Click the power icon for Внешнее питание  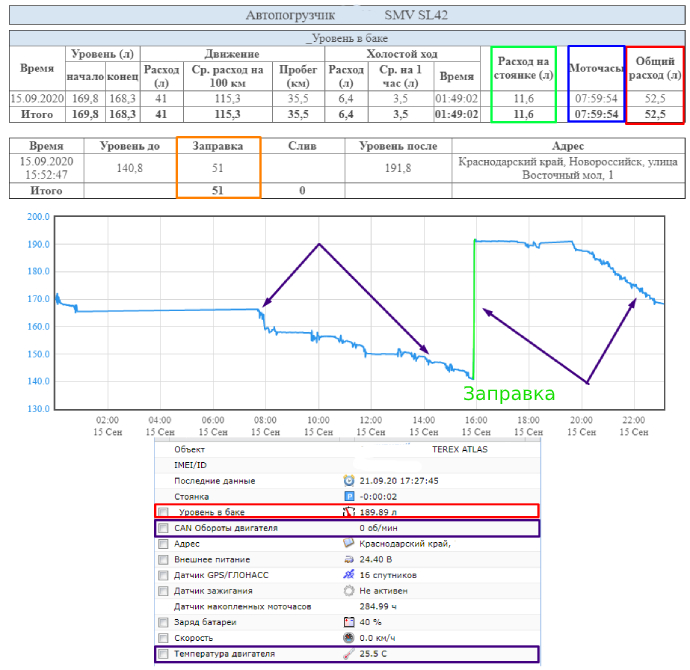349,559
